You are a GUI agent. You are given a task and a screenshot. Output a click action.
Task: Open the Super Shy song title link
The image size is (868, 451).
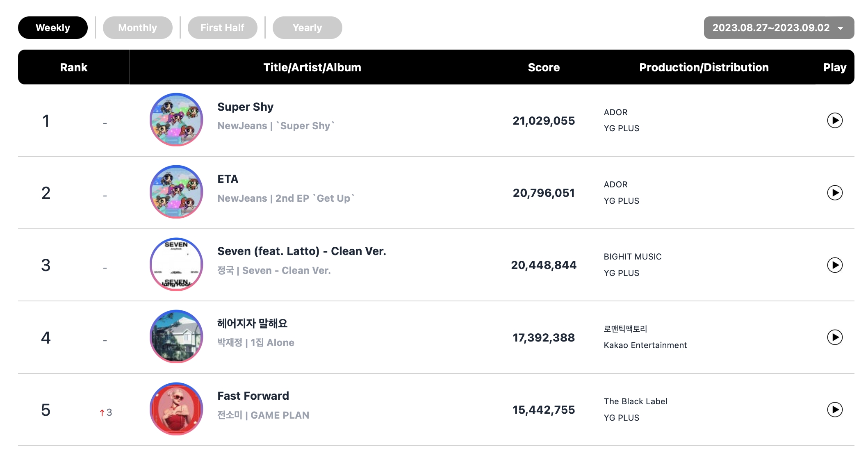pyautogui.click(x=245, y=107)
